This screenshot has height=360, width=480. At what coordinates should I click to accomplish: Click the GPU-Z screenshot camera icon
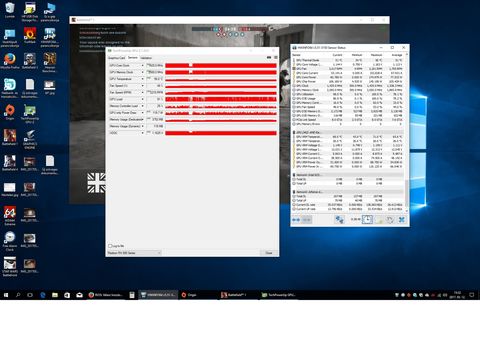269,58
